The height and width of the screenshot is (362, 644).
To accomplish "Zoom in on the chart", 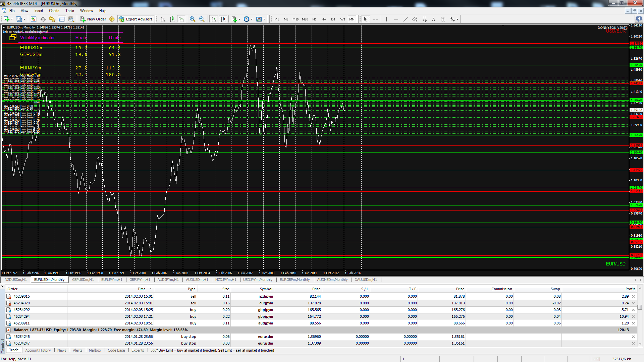I will click(193, 19).
